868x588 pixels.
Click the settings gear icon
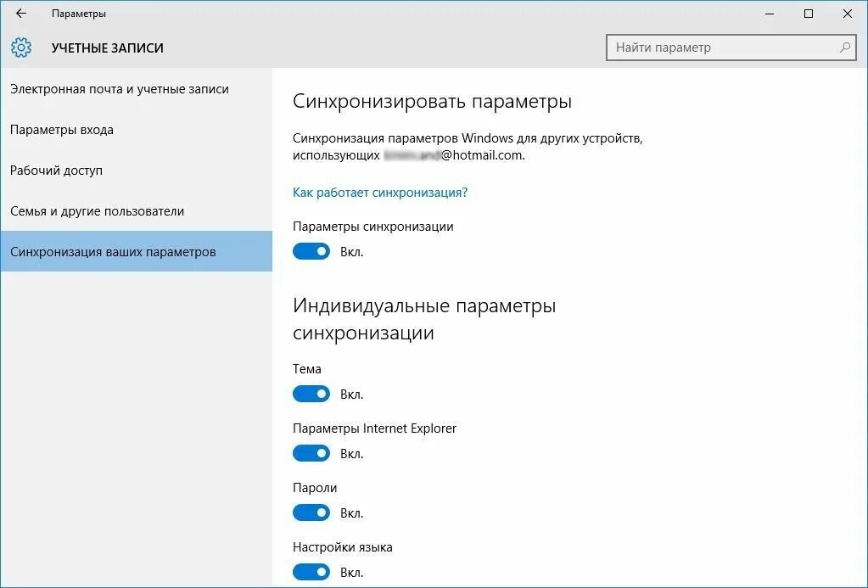[21, 48]
